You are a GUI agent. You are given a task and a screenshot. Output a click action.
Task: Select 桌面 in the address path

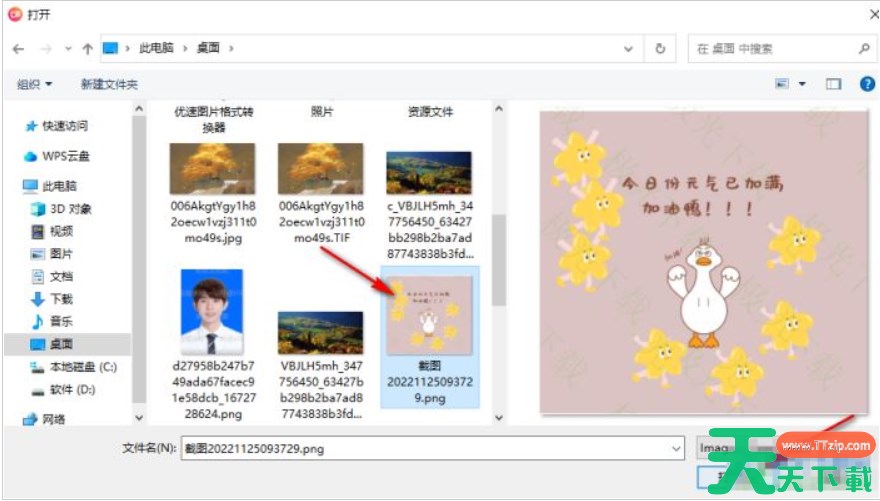point(208,48)
